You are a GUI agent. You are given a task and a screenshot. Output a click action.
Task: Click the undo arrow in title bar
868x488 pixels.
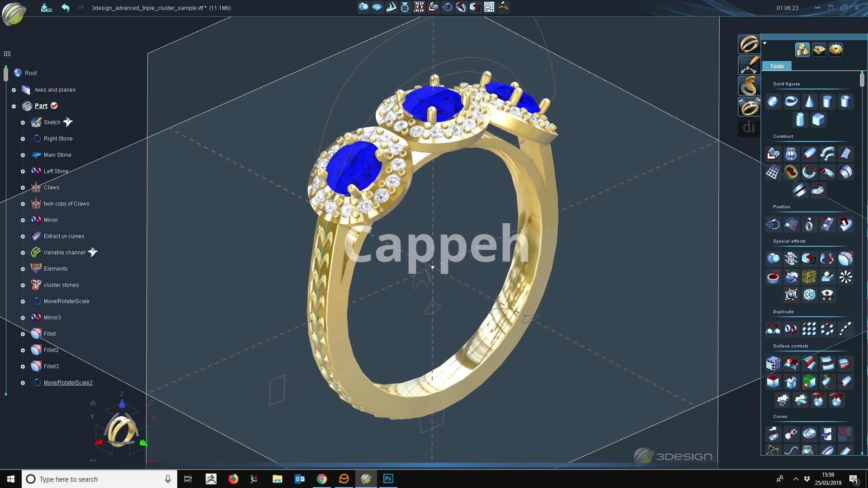(x=66, y=8)
